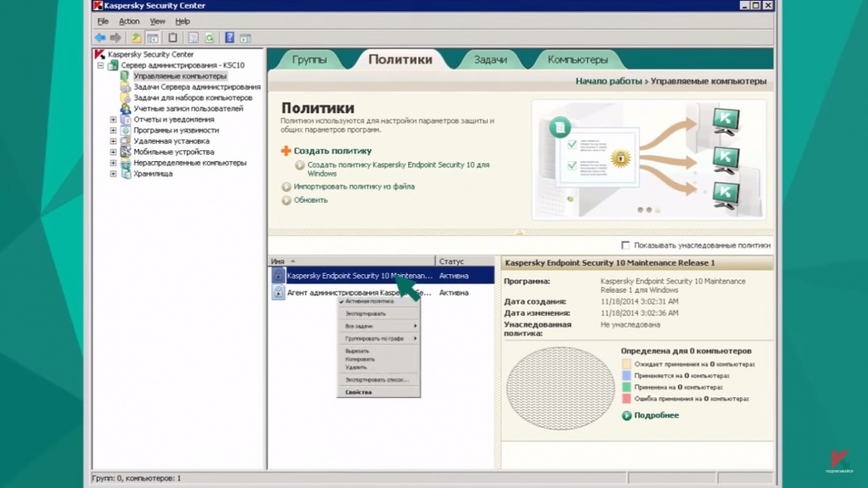Screen dimensions: 868x488
Task: Click the export list toolbar icon
Action: point(193,37)
